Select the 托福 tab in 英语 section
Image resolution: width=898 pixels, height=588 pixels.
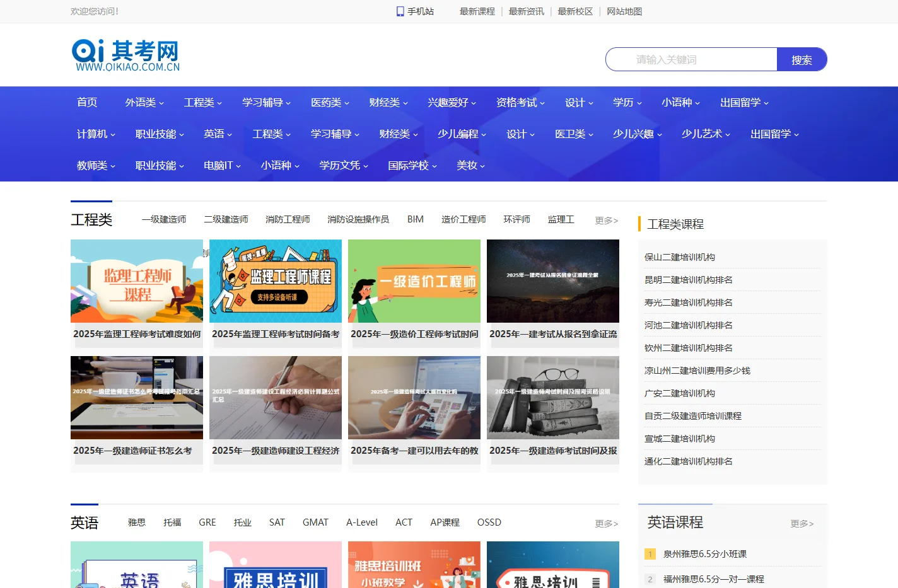[x=172, y=522]
